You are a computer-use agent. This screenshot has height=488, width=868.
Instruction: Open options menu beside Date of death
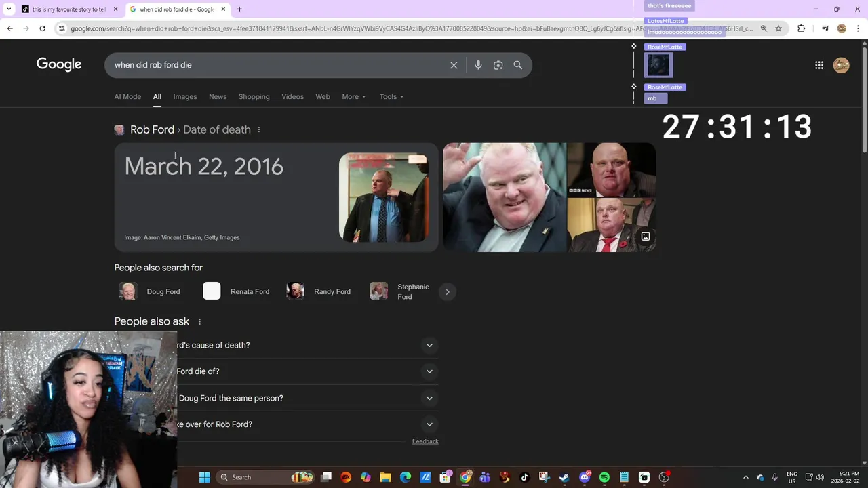(x=258, y=129)
